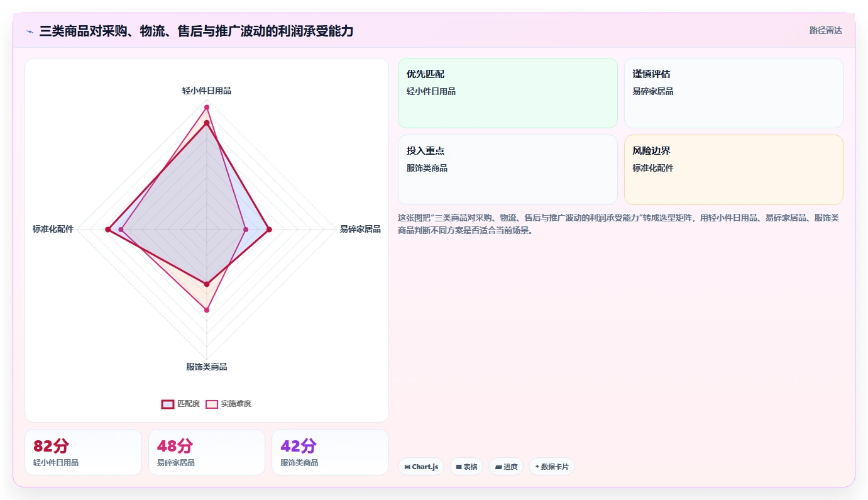The image size is (868, 500).
Task: Click the 实施难度 data point at the top vertex
Action: [206, 108]
